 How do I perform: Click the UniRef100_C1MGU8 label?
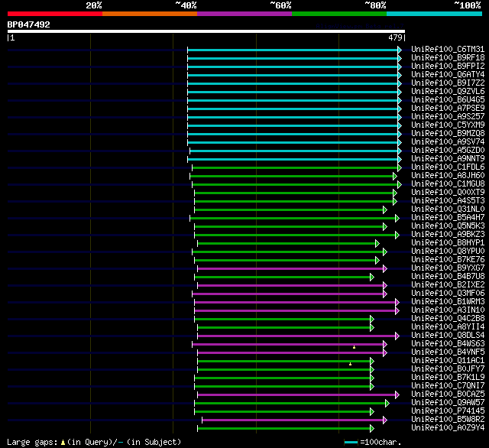[448, 184]
